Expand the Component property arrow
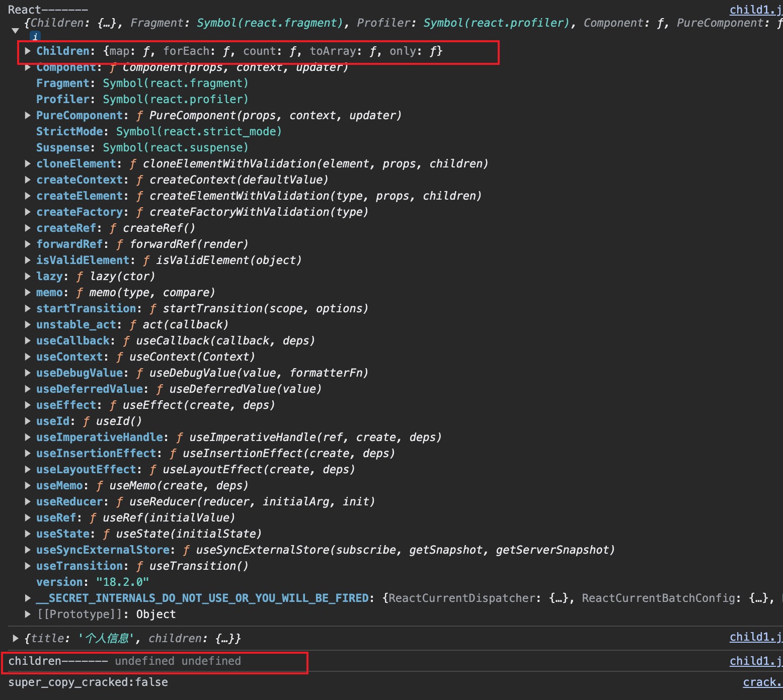The width and height of the screenshot is (783, 700). pos(28,67)
